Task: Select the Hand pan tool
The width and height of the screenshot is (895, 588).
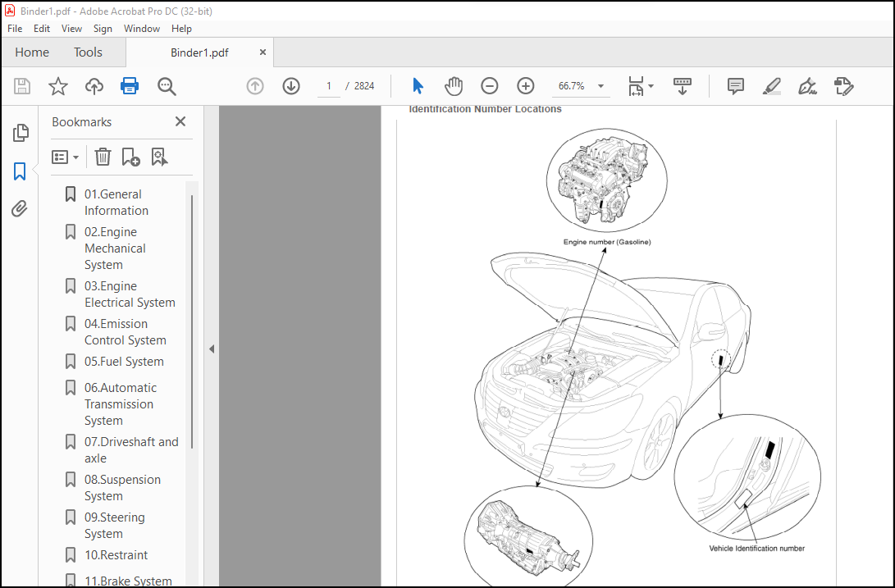Action: [454, 86]
